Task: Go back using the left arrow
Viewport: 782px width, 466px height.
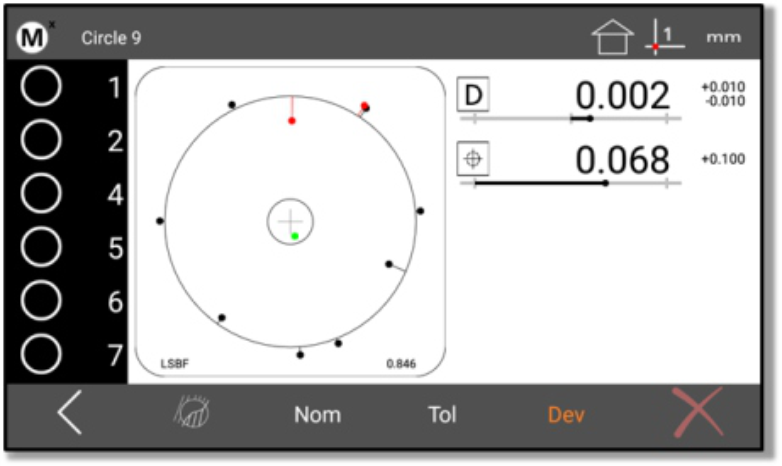Action: tap(68, 414)
